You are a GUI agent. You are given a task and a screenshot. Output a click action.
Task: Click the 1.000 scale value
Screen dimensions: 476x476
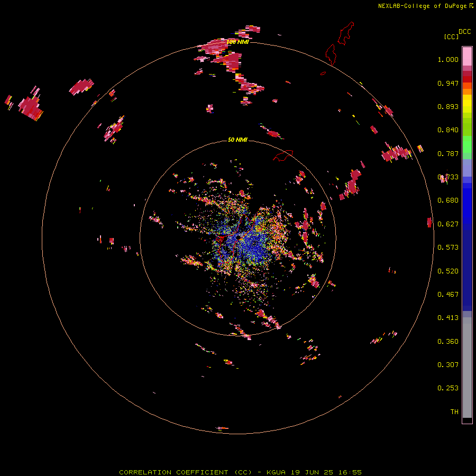448,59
